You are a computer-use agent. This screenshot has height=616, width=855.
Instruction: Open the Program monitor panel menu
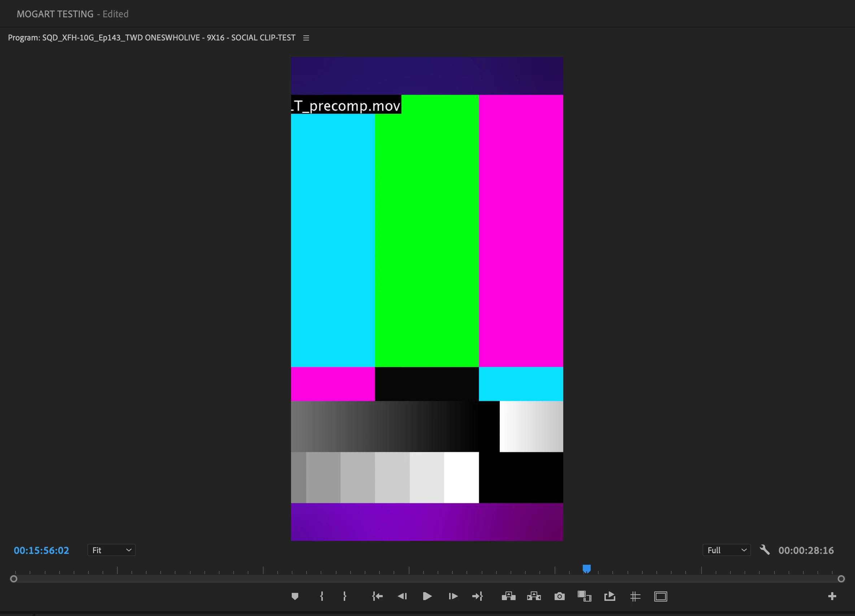pos(306,38)
